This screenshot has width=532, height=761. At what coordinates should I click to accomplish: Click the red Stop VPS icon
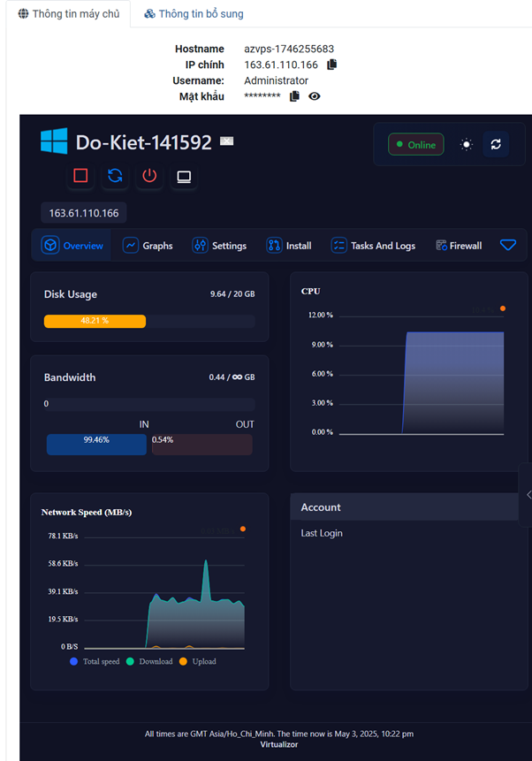(x=80, y=176)
